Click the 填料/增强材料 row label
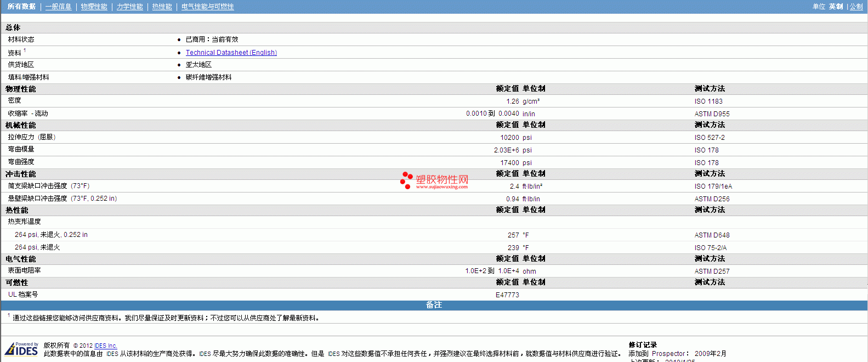 (x=29, y=77)
